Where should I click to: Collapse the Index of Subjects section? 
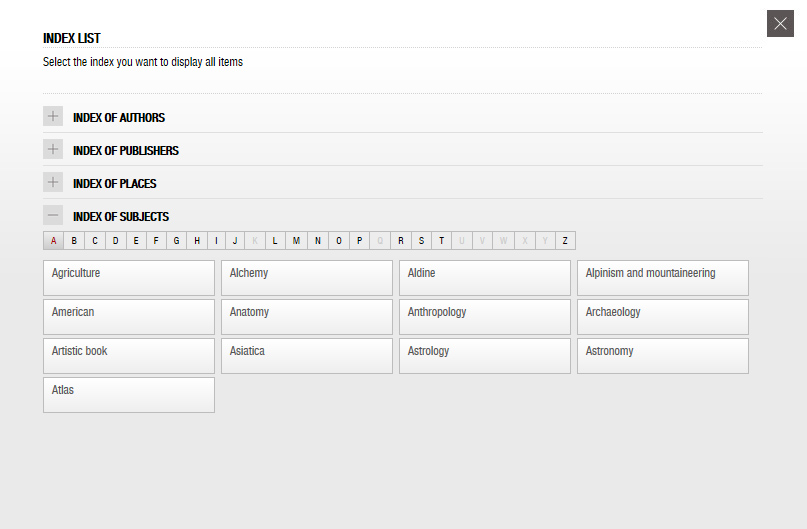coord(53,215)
